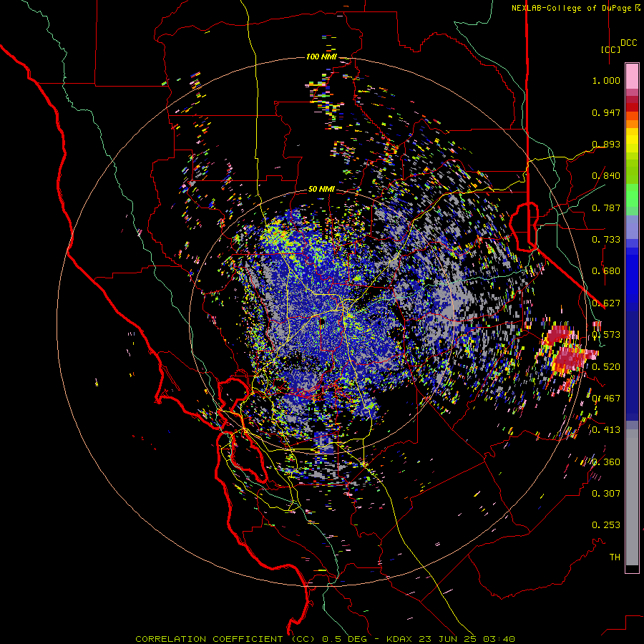Select the 0.840 scale value
This screenshot has width=644, height=644.
pos(606,176)
